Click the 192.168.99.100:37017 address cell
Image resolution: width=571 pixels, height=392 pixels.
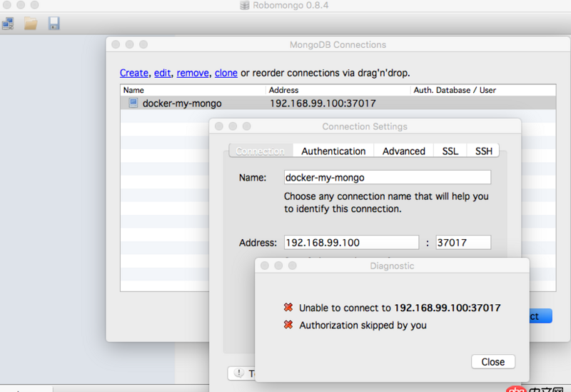[x=323, y=104]
